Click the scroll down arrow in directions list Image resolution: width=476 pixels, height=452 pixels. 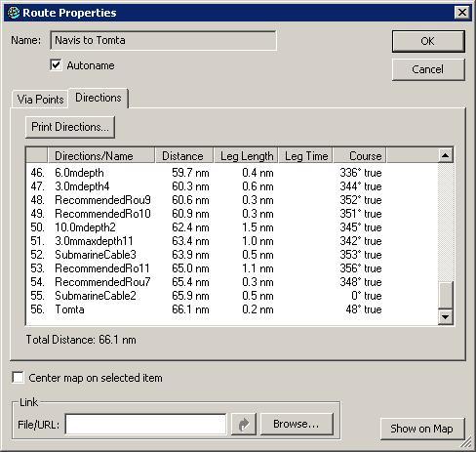click(x=445, y=316)
